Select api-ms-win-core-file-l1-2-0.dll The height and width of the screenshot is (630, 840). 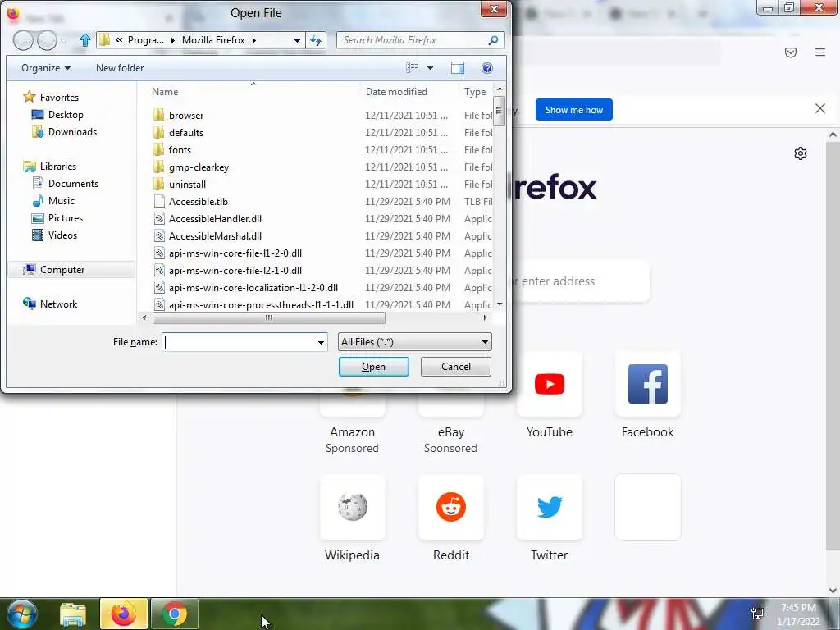[235, 253]
